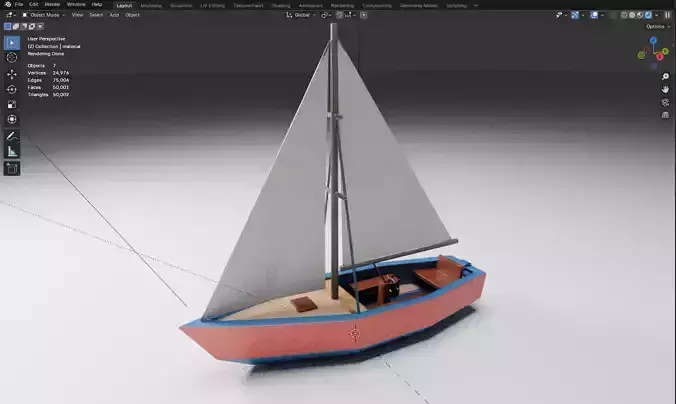Set select mode to extend selection icon
The height and width of the screenshot is (404, 676).
(x=16, y=26)
